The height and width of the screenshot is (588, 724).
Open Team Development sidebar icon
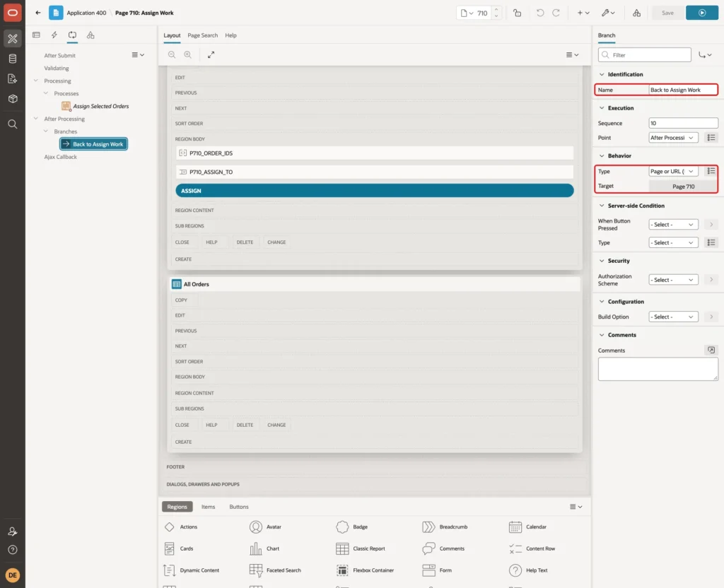(x=13, y=79)
